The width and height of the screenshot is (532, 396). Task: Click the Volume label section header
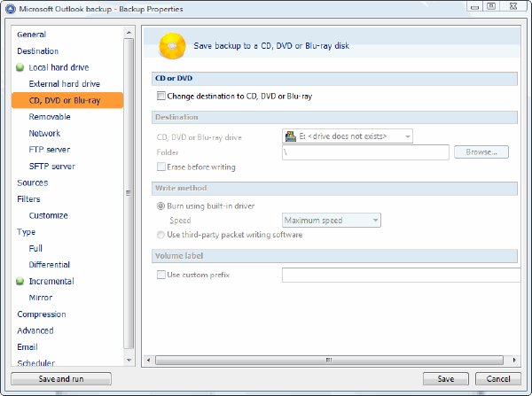334,256
